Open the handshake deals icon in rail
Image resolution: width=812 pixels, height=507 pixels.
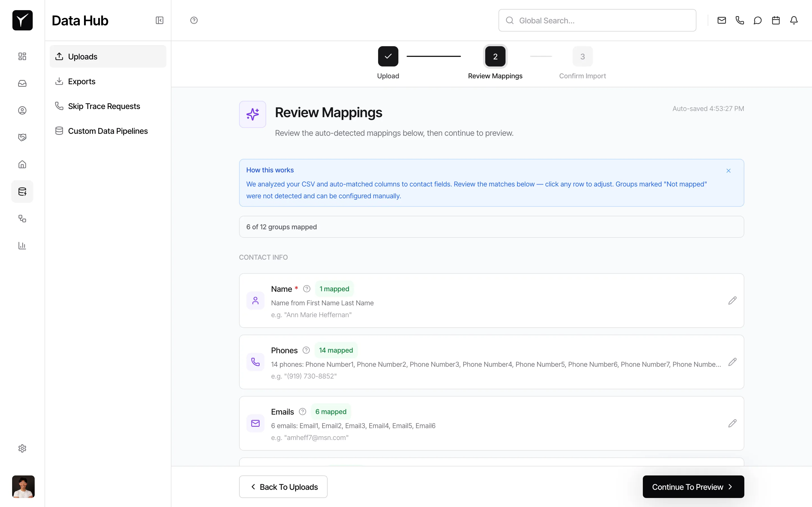tap(22, 137)
